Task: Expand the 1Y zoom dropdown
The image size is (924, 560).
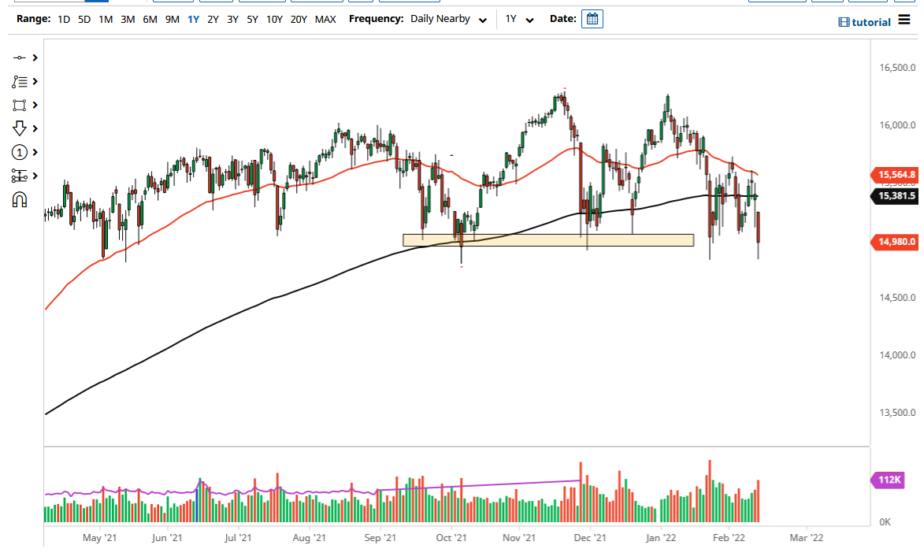Action: [x=520, y=18]
